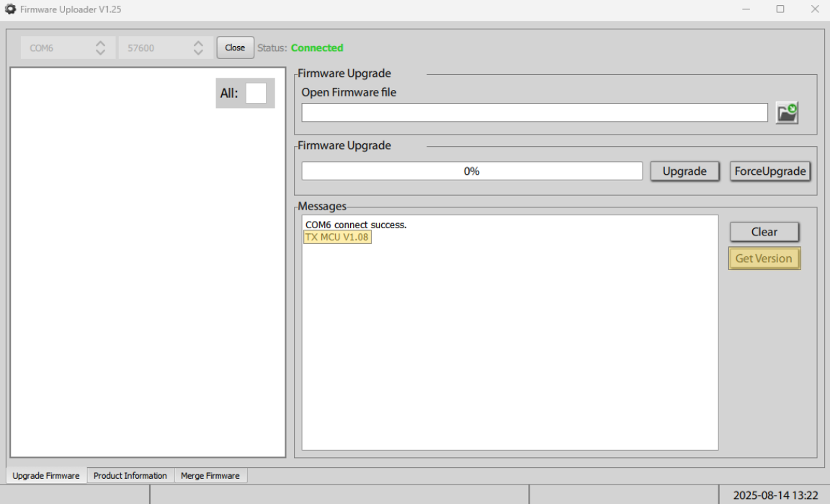Screen dimensions: 830x504
Task: Click the COM6 port selector arrows
Action: [101, 48]
